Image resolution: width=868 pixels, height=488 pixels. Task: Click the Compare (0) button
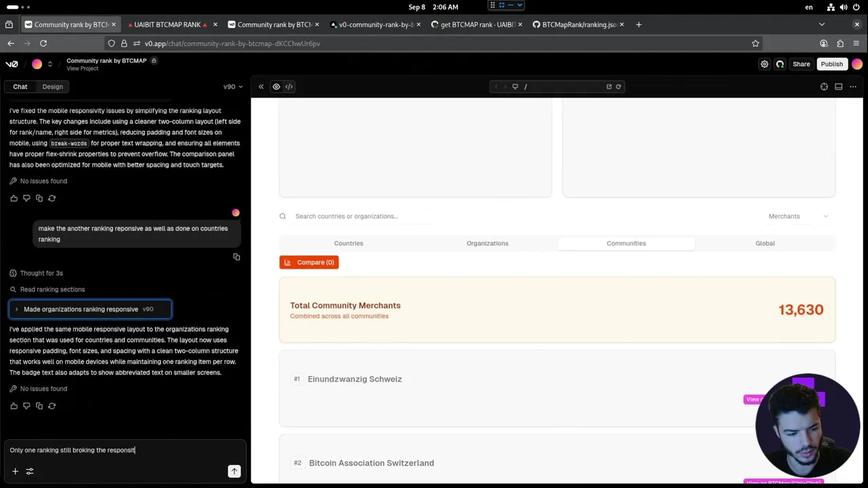(309, 262)
